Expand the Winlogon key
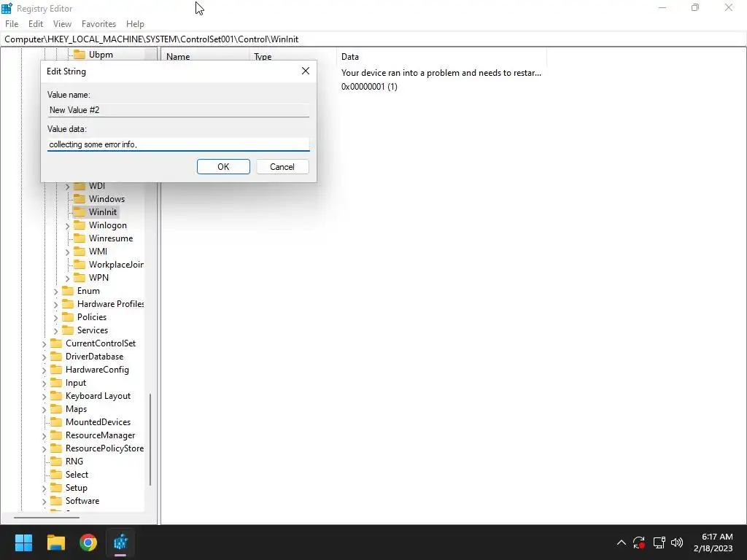This screenshot has height=560, width=747. [x=67, y=226]
